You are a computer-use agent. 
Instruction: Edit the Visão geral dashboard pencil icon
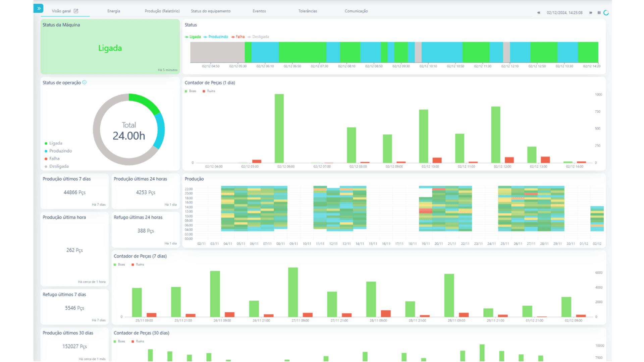(x=76, y=11)
